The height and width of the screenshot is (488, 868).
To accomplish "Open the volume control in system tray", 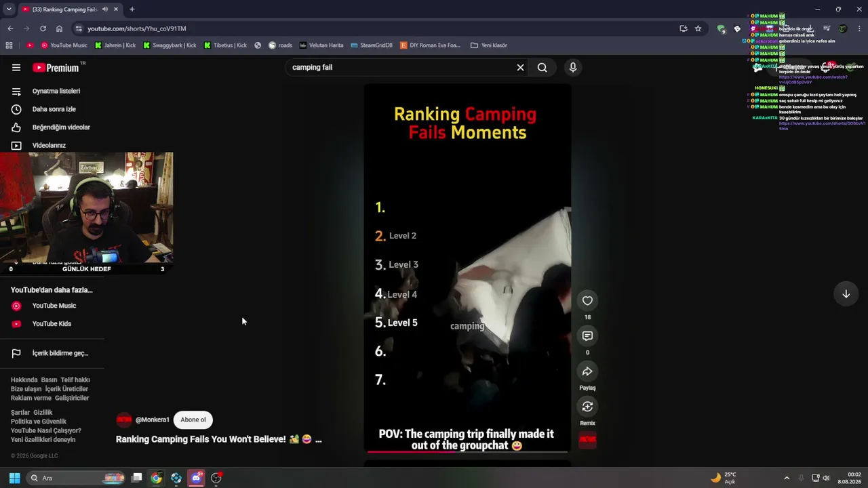I will (826, 478).
